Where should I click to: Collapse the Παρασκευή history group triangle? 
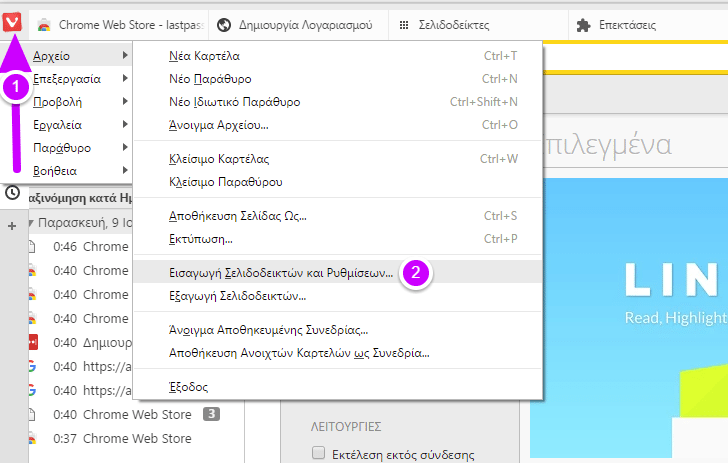tap(31, 223)
